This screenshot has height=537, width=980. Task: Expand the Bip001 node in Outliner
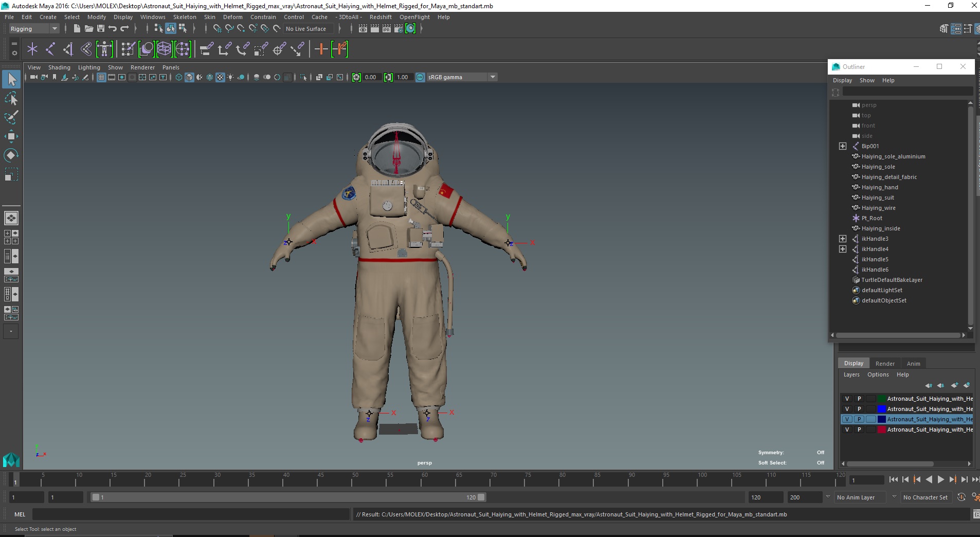pos(843,146)
